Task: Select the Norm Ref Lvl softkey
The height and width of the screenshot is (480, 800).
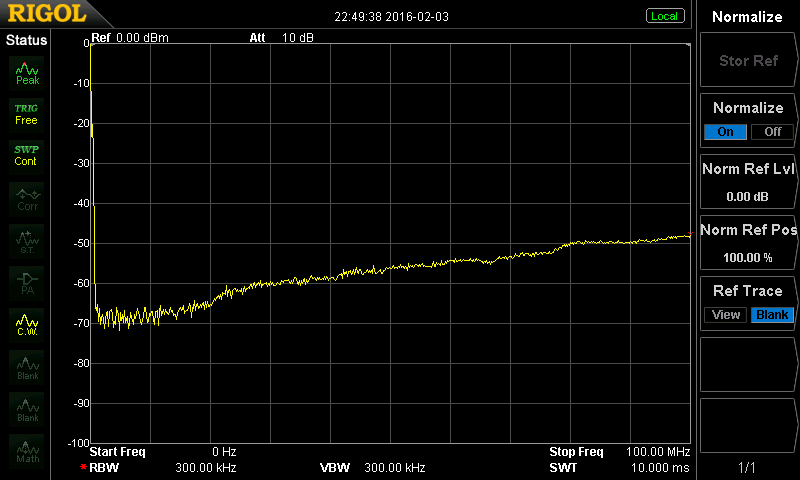Action: [x=748, y=181]
